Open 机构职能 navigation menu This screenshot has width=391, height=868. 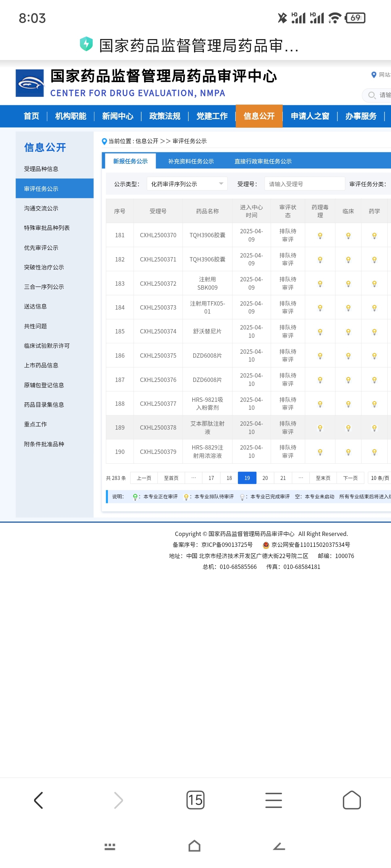[x=71, y=116]
